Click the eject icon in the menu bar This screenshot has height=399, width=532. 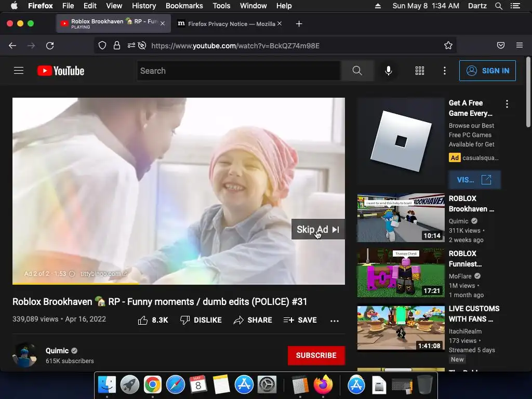coord(378,6)
